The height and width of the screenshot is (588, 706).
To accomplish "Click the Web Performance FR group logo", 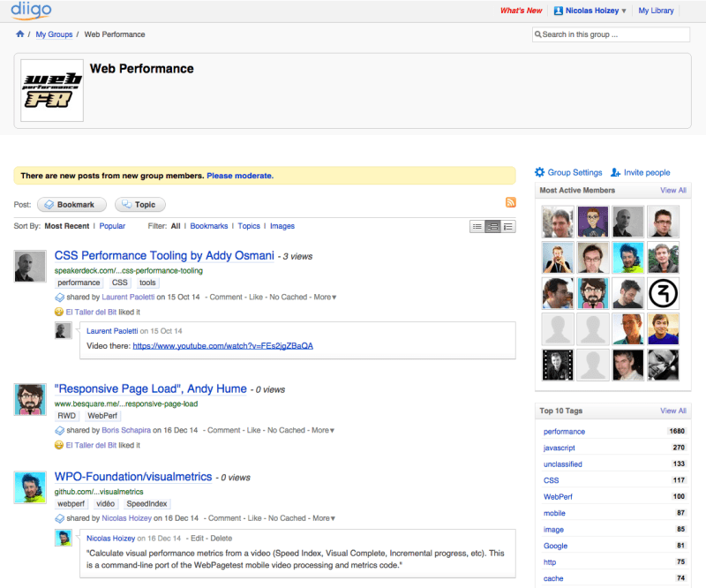I will pos(52,90).
